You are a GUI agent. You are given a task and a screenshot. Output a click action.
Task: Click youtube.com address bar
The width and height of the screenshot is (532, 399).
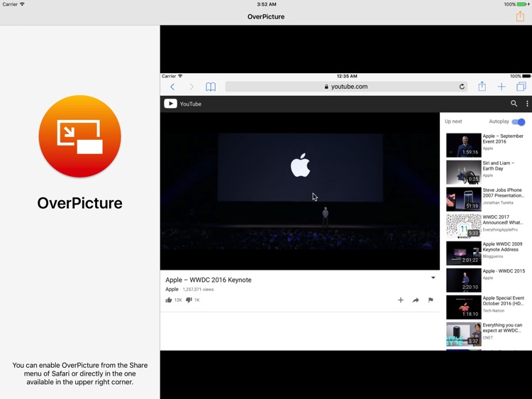pos(346,87)
